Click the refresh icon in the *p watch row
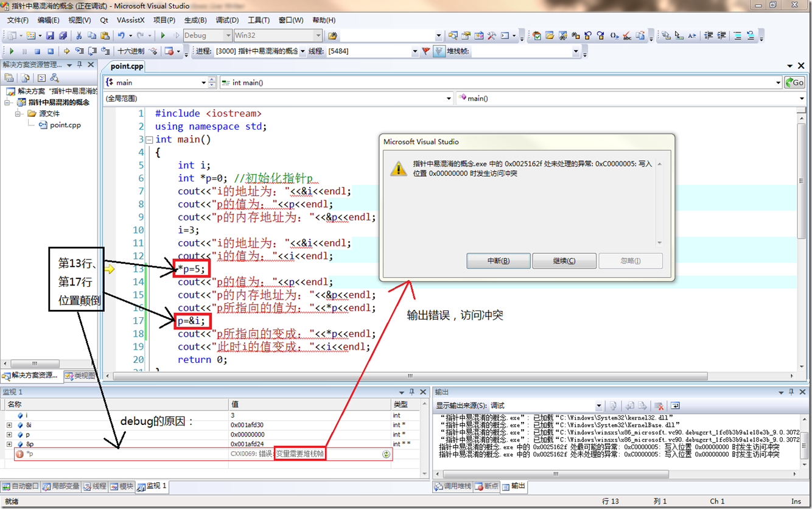 [386, 454]
